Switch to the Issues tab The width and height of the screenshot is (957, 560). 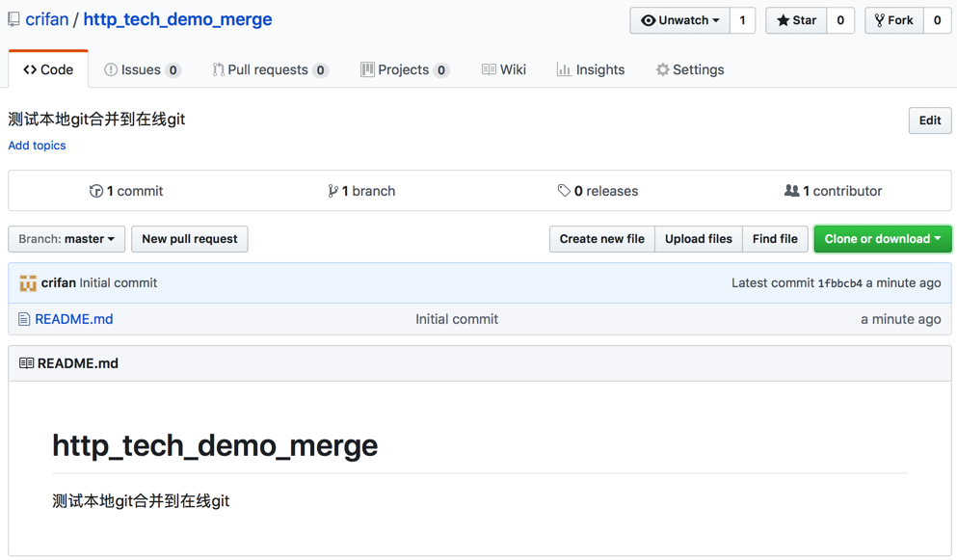click(x=142, y=69)
